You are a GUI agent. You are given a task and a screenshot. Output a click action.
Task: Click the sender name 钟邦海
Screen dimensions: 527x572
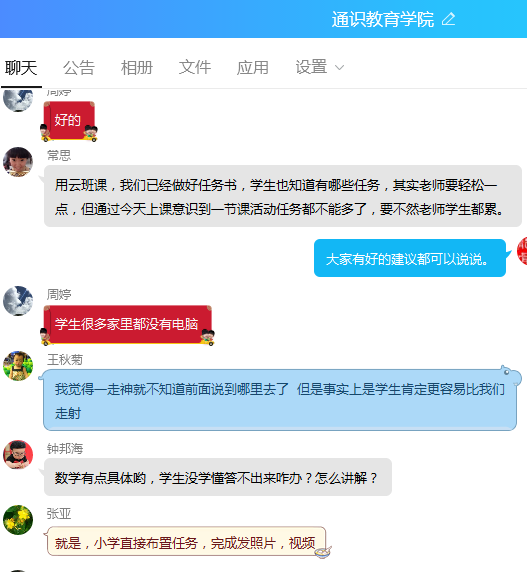65,448
